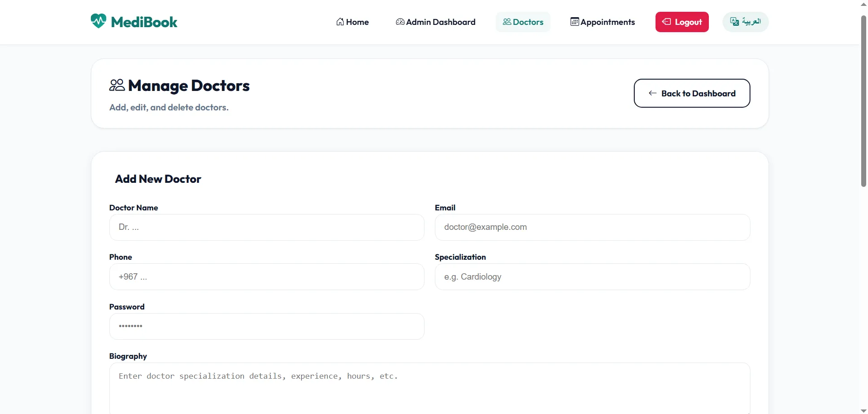Viewport: 868px width, 414px height.
Task: Open the Appointments nav item
Action: tap(603, 22)
